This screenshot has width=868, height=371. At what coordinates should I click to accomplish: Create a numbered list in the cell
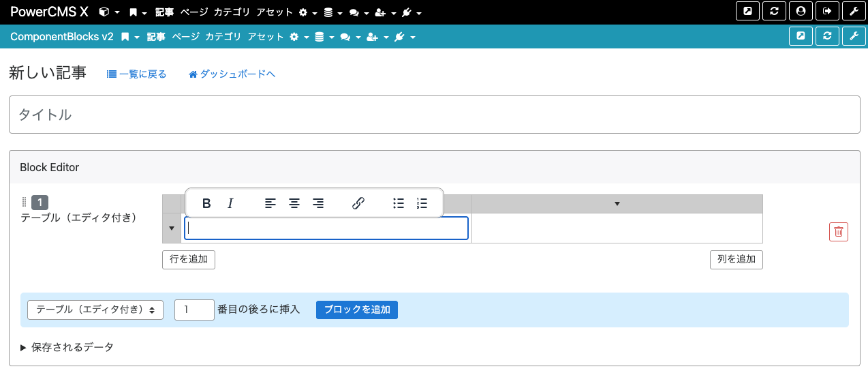(x=422, y=203)
